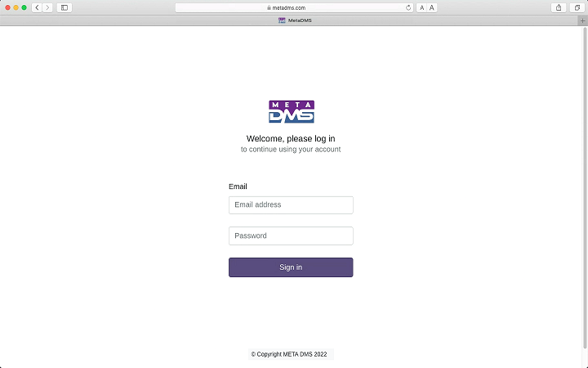Image resolution: width=588 pixels, height=368 pixels.
Task: Enter full screen using the green button
Action: pyautogui.click(x=24, y=7)
